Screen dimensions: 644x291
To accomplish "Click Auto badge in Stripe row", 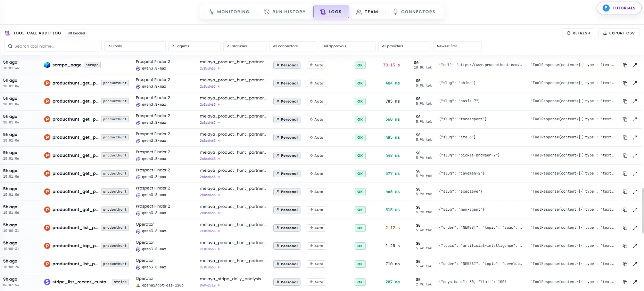I will pyautogui.click(x=316, y=282).
